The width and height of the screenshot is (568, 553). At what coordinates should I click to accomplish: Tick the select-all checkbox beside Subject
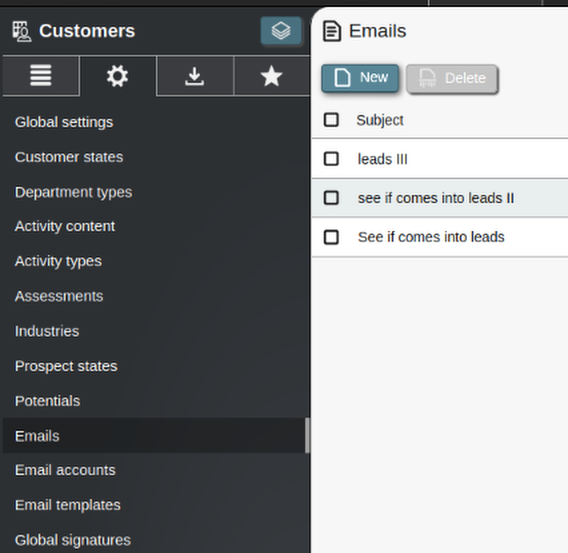[x=331, y=120]
